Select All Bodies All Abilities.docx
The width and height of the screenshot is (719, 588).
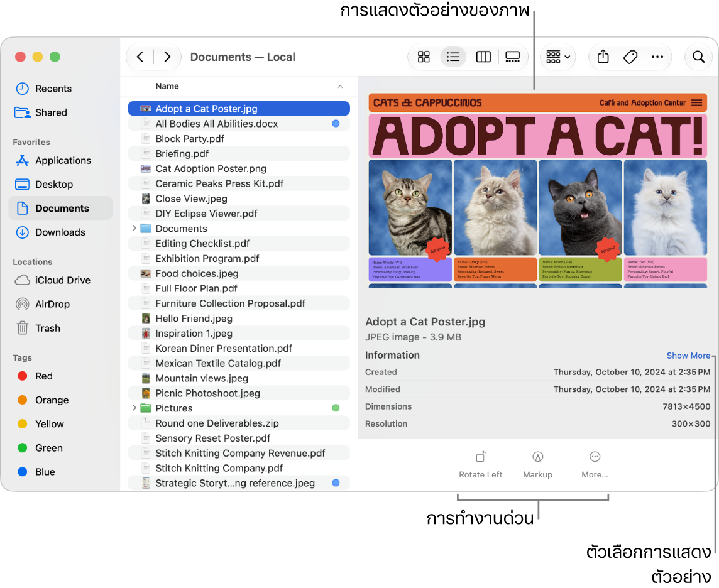238,124
